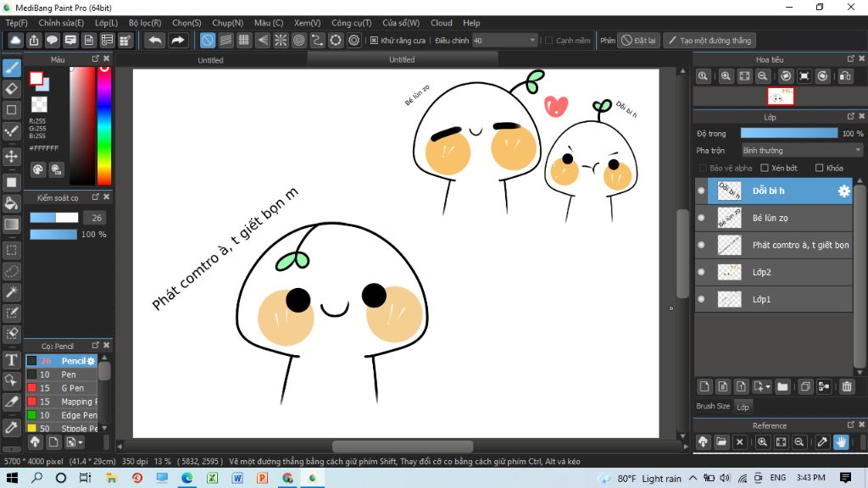
Task: Click the Redo arrow
Action: (177, 41)
